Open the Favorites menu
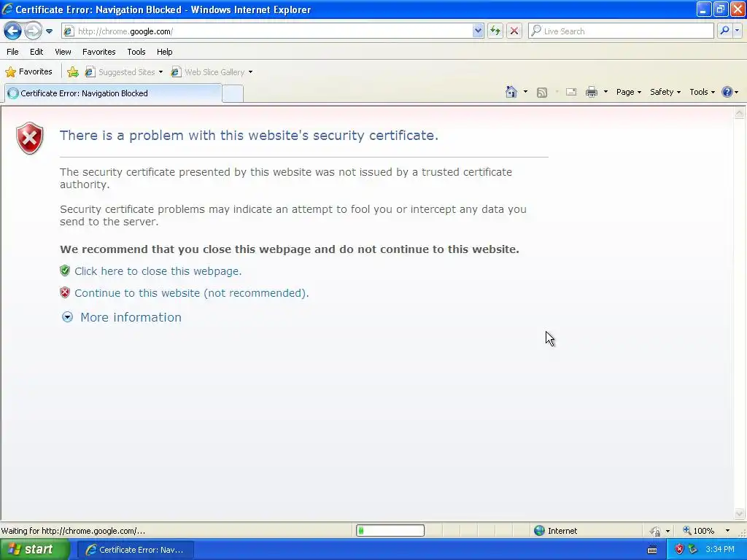The width and height of the screenshot is (747, 560). [x=98, y=52]
